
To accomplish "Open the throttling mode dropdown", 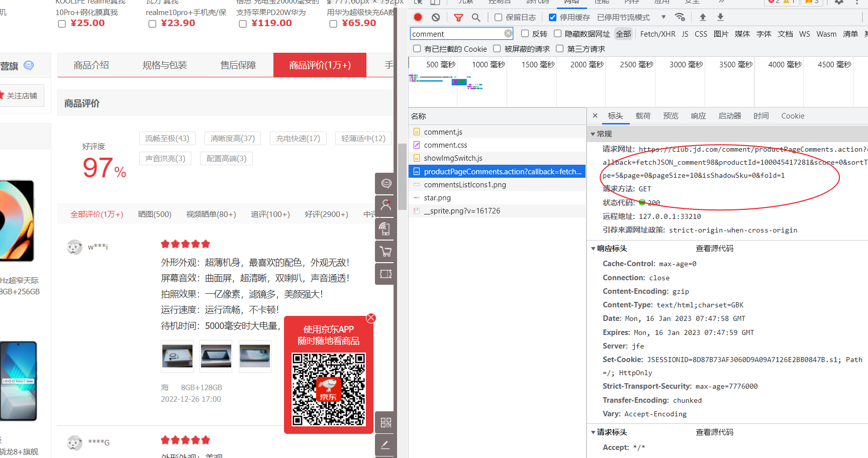I will coord(663,17).
